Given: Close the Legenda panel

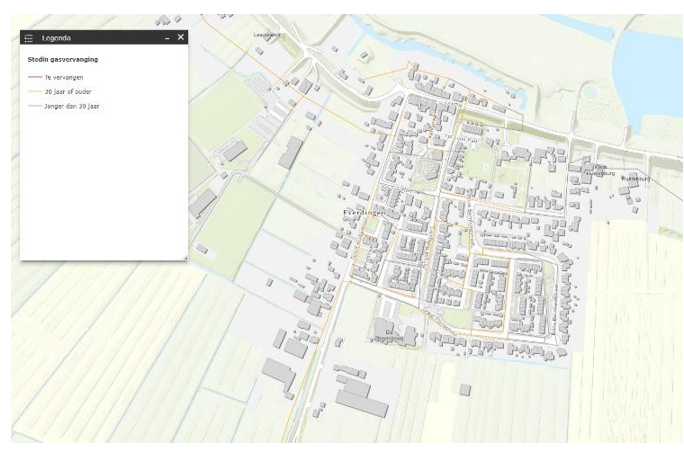Looking at the screenshot, I should tap(180, 37).
